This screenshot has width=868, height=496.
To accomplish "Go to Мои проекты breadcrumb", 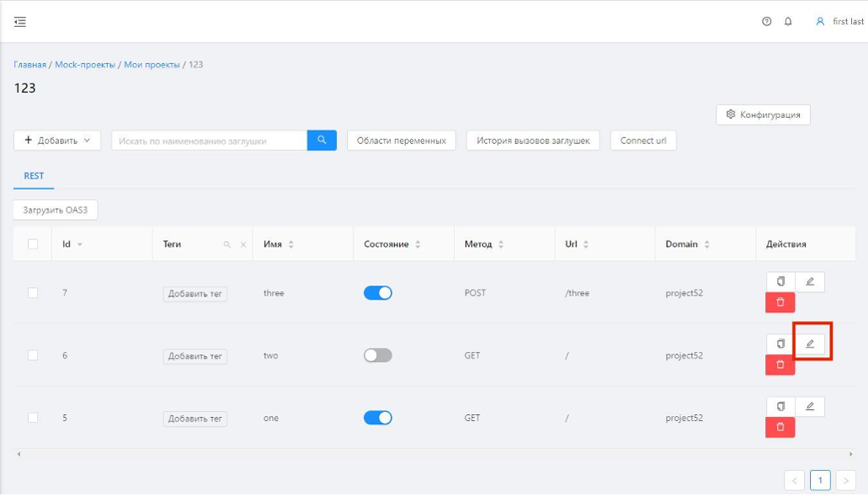I will (x=152, y=65).
